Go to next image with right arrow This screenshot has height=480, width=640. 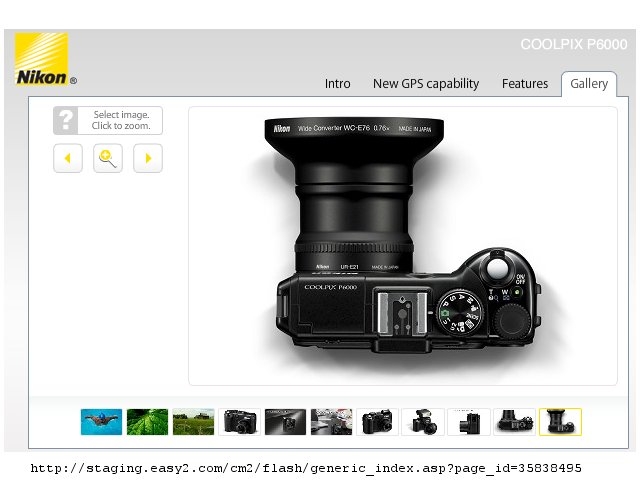[x=148, y=158]
